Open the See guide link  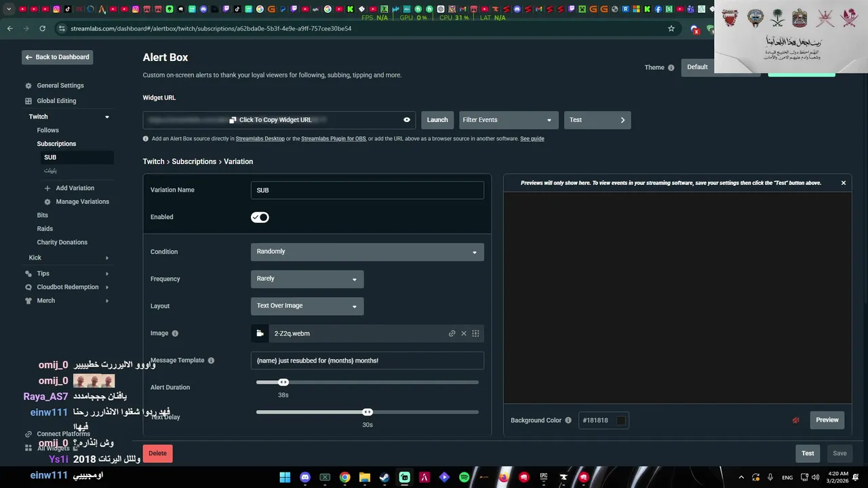pos(532,139)
